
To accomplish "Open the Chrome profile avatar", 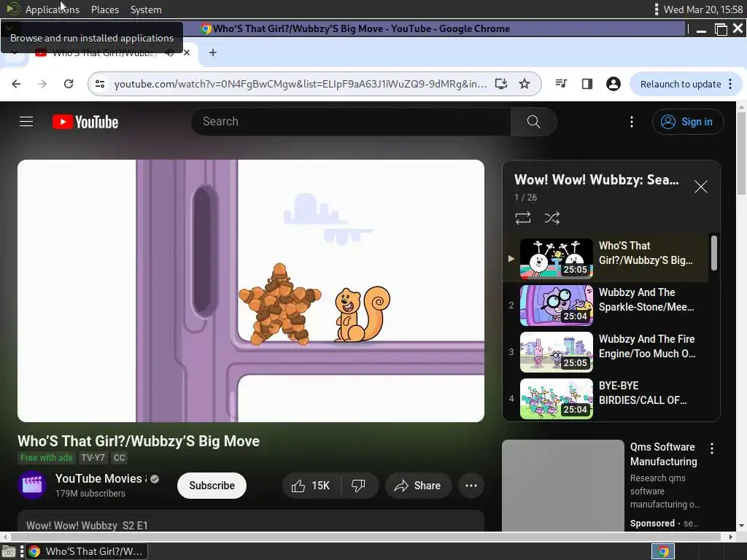I will (613, 84).
